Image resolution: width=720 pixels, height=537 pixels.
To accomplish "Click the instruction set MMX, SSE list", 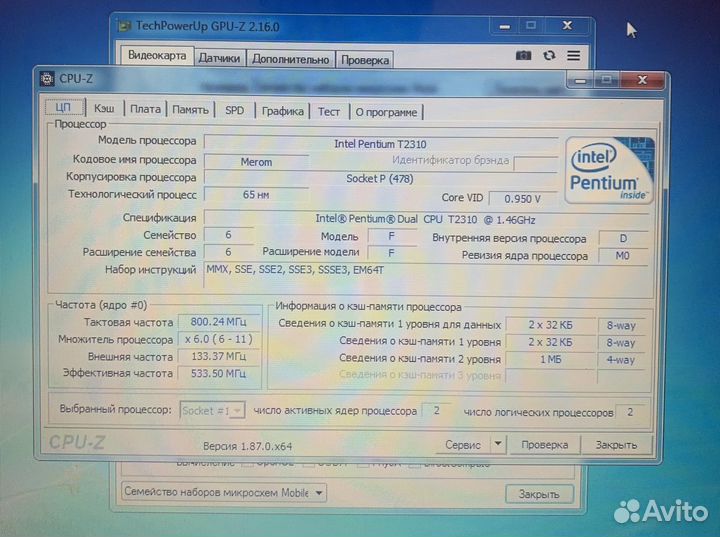I will click(295, 270).
